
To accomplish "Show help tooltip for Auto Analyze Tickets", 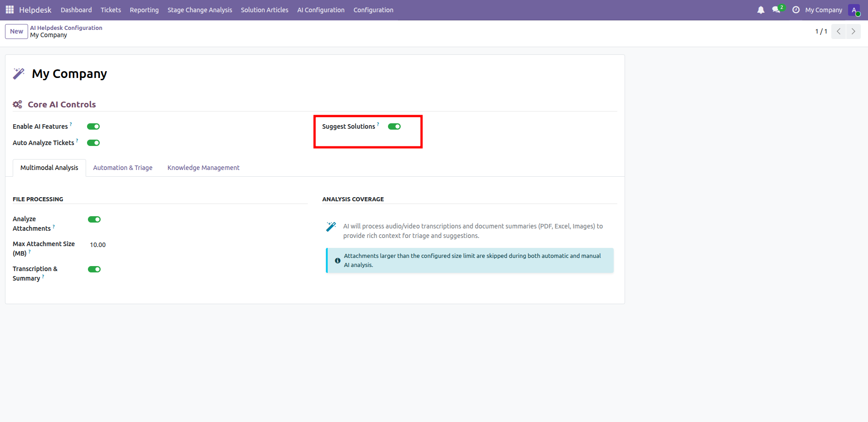I will 77,140.
